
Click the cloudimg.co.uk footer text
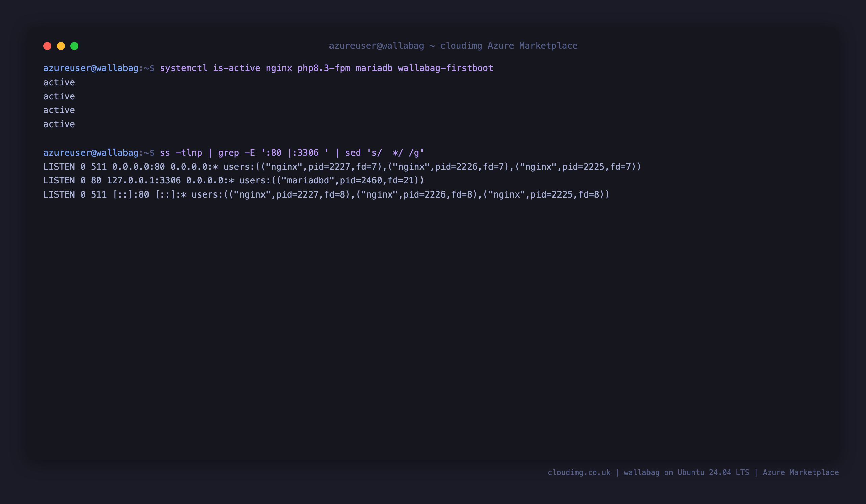click(x=693, y=473)
